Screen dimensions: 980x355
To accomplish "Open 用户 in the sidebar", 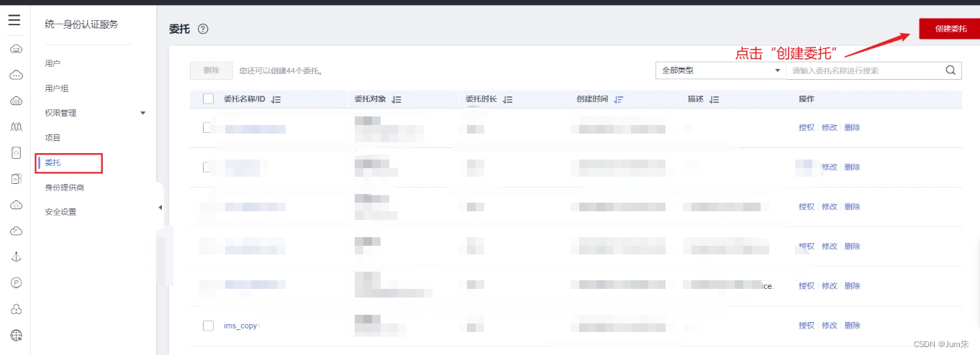I will tap(53, 64).
